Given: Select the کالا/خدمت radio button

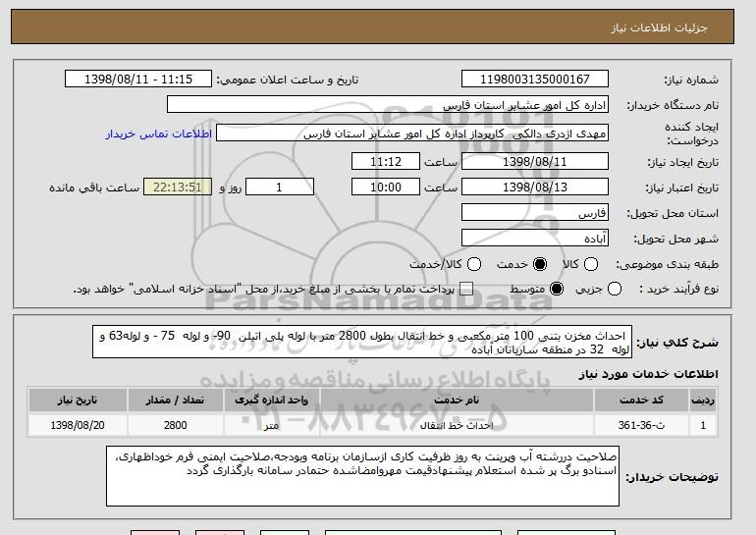Looking at the screenshot, I should tap(474, 264).
